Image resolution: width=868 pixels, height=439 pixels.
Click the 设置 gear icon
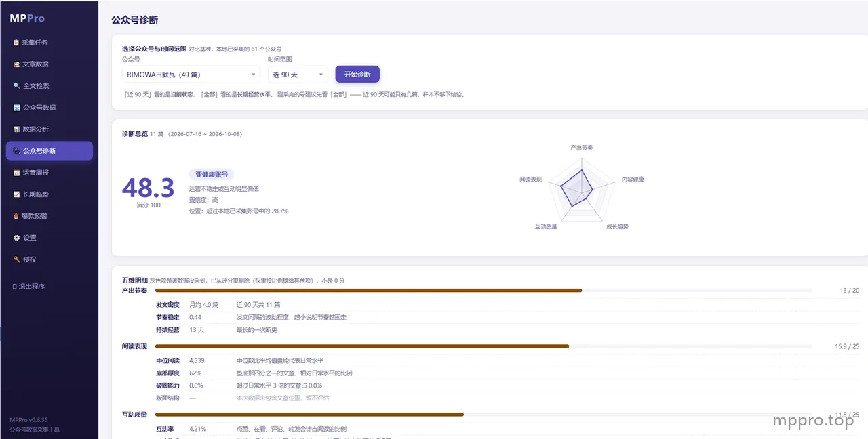click(16, 238)
